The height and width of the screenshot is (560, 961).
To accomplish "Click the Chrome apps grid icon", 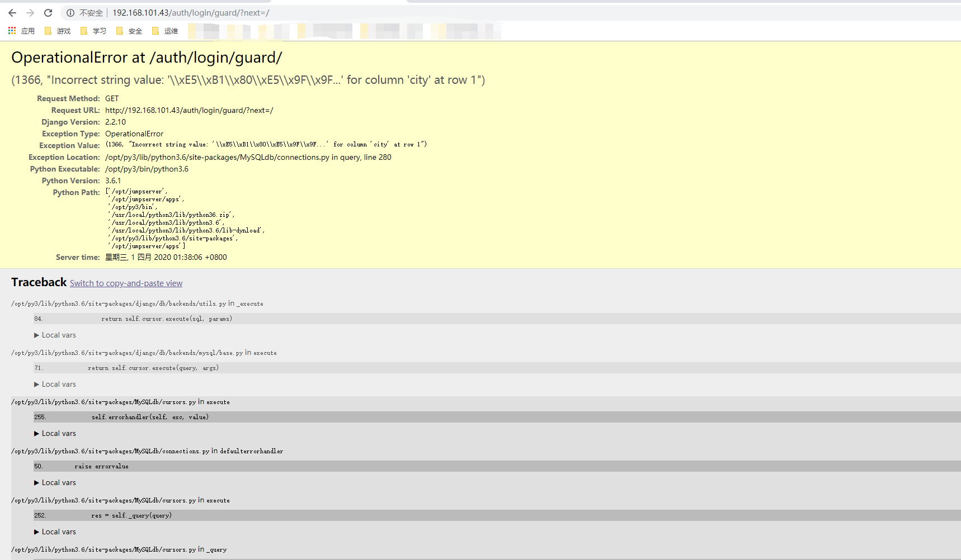I will tap(11, 31).
